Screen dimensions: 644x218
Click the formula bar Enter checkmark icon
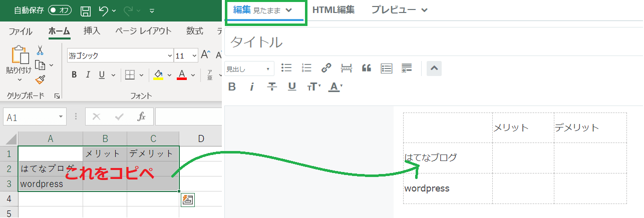click(119, 117)
